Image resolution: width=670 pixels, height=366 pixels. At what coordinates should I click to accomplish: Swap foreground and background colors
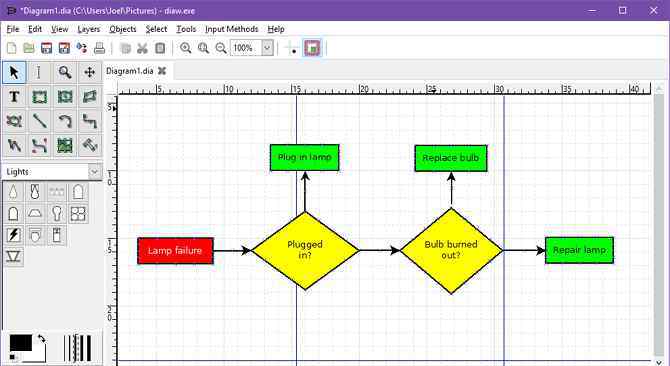point(41,339)
